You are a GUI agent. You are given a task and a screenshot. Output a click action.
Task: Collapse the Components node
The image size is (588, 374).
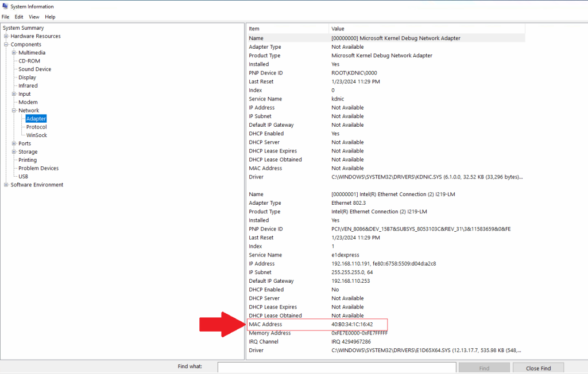point(6,44)
